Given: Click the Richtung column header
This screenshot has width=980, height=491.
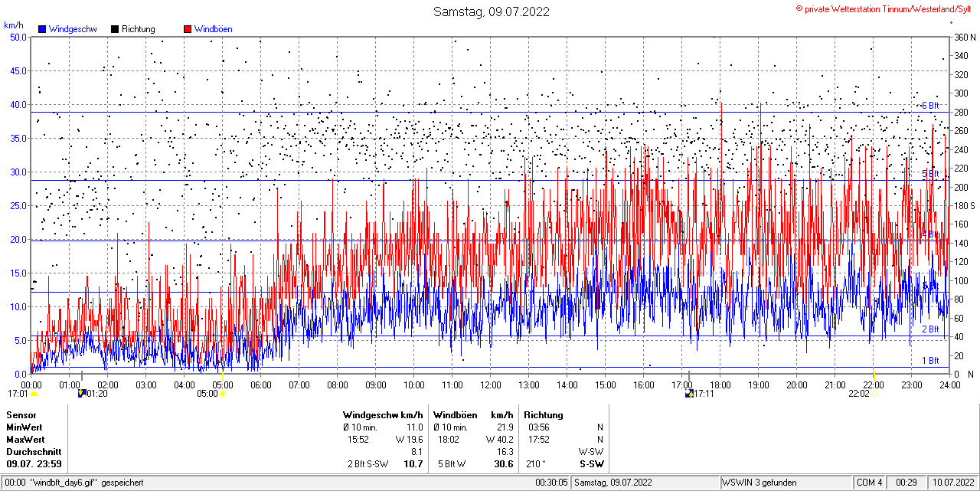Looking at the screenshot, I should (x=544, y=415).
